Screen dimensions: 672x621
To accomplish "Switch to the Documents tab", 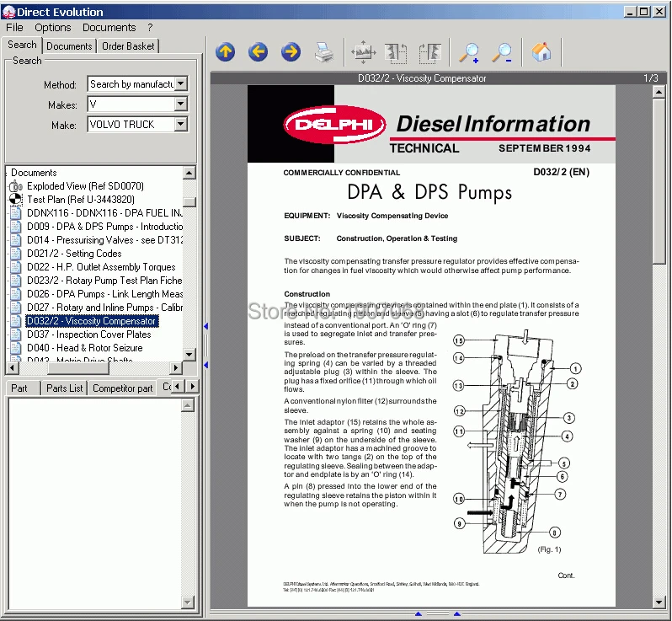I will coord(69,46).
